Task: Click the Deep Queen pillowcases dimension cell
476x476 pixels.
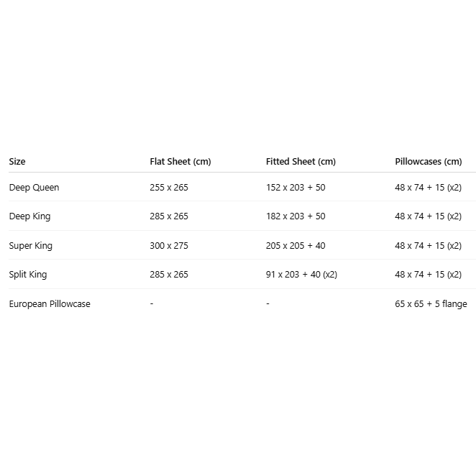Action: pyautogui.click(x=428, y=188)
